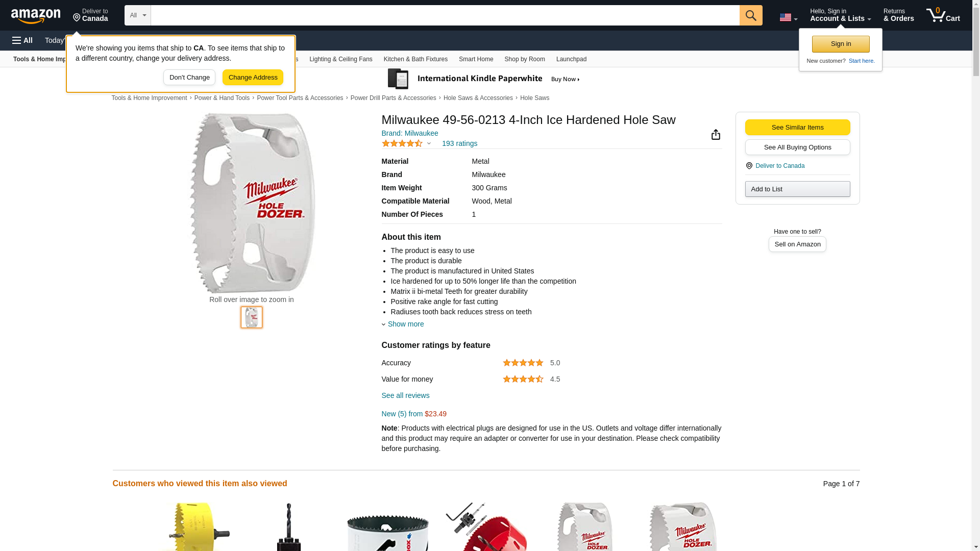980x551 pixels.
Task: Open the All hamburger menu
Action: [22, 40]
